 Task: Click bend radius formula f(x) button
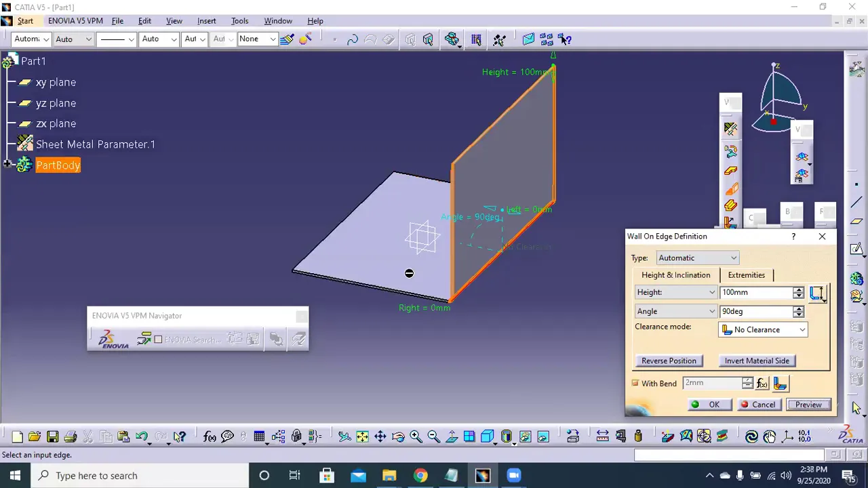762,384
